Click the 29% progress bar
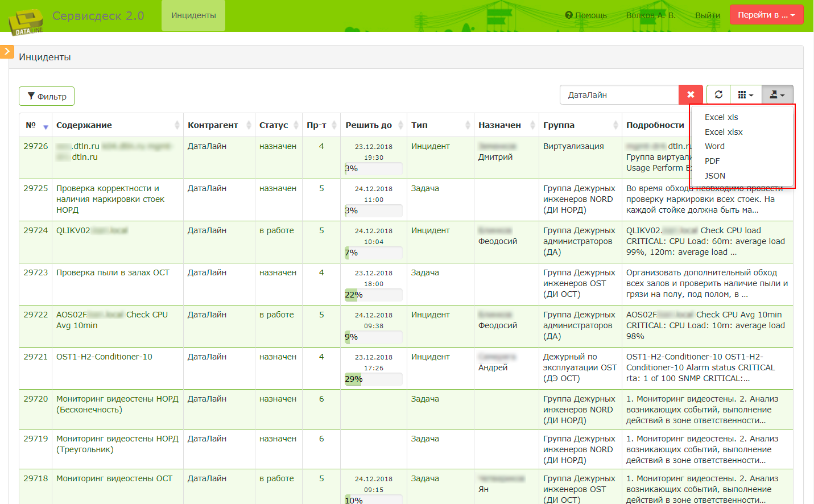Viewport: 814px width, 504px height. point(373,379)
